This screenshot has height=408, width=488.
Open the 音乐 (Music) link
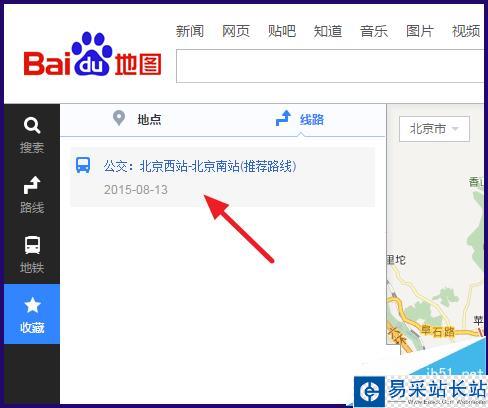(x=374, y=31)
